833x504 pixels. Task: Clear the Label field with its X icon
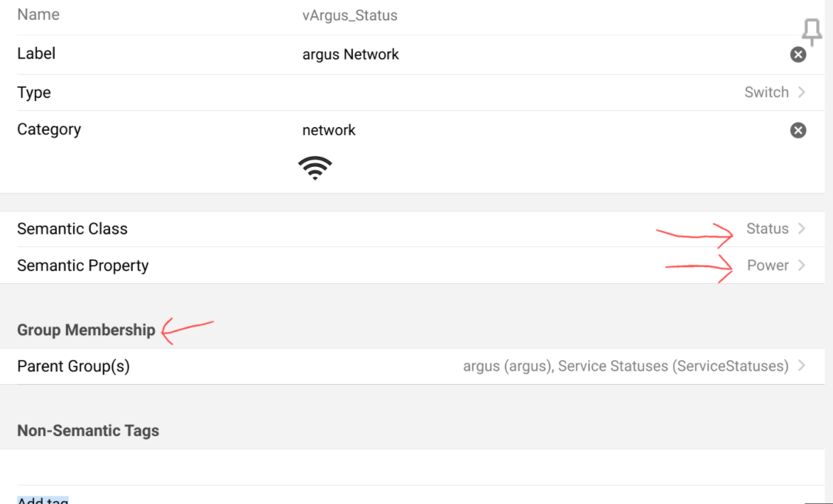(798, 55)
